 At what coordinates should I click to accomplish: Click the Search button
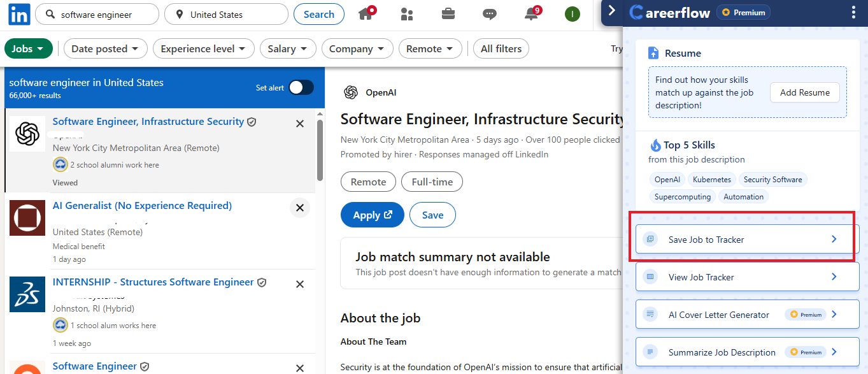[x=319, y=14]
